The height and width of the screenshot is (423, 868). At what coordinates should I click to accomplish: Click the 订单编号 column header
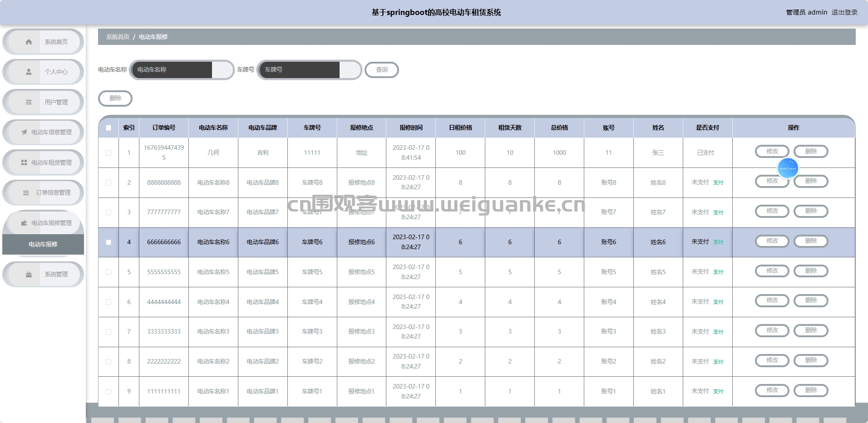click(164, 128)
